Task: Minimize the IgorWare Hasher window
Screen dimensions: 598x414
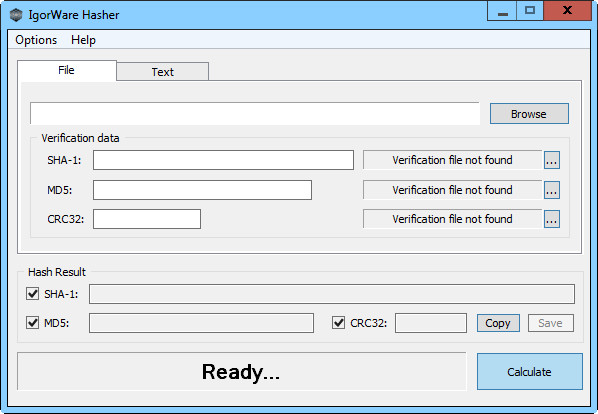Action: pyautogui.click(x=502, y=11)
